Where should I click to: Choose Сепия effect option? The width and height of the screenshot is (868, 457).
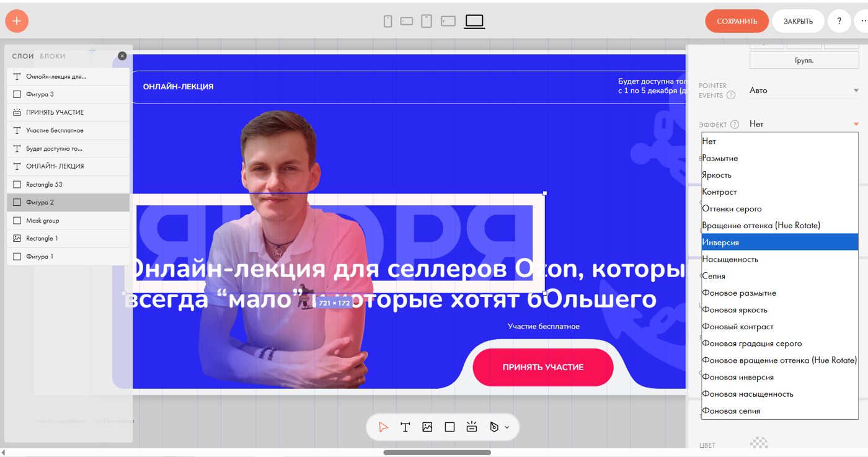click(x=780, y=276)
